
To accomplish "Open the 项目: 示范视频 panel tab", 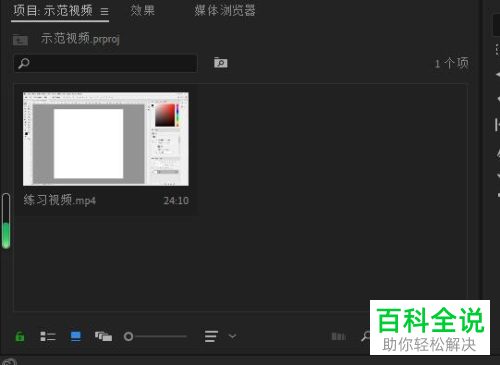I will click(53, 11).
